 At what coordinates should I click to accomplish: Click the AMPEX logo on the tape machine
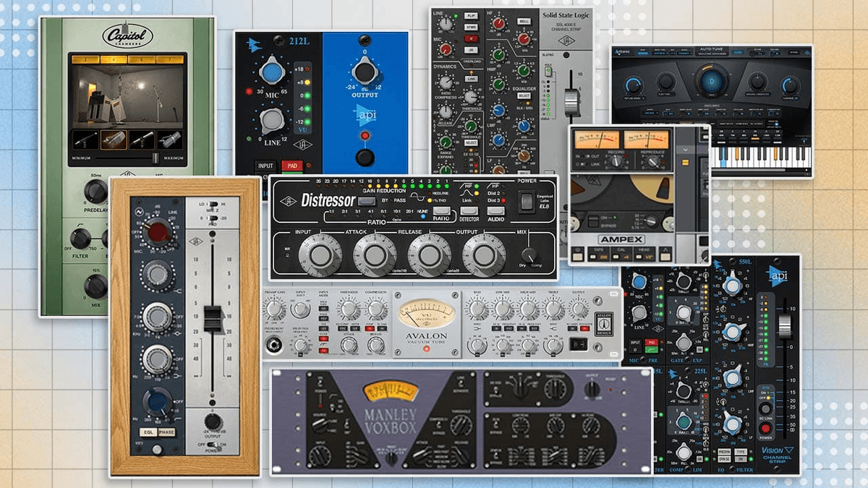[621, 239]
